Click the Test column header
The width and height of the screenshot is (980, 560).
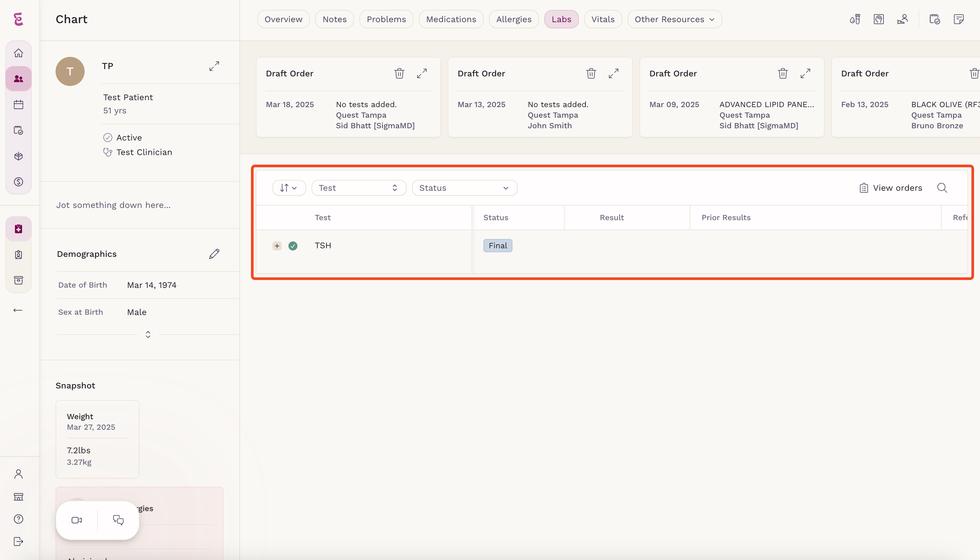[322, 217]
